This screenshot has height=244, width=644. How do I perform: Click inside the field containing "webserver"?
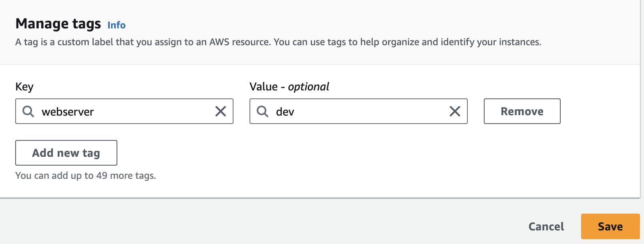(x=120, y=112)
